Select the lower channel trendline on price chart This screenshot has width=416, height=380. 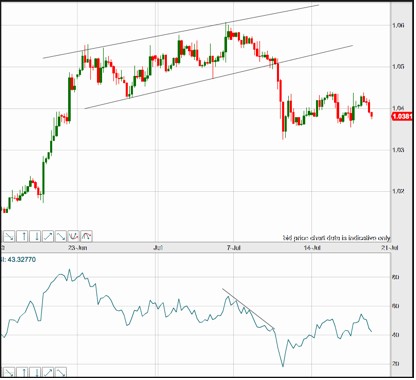[x=219, y=77]
